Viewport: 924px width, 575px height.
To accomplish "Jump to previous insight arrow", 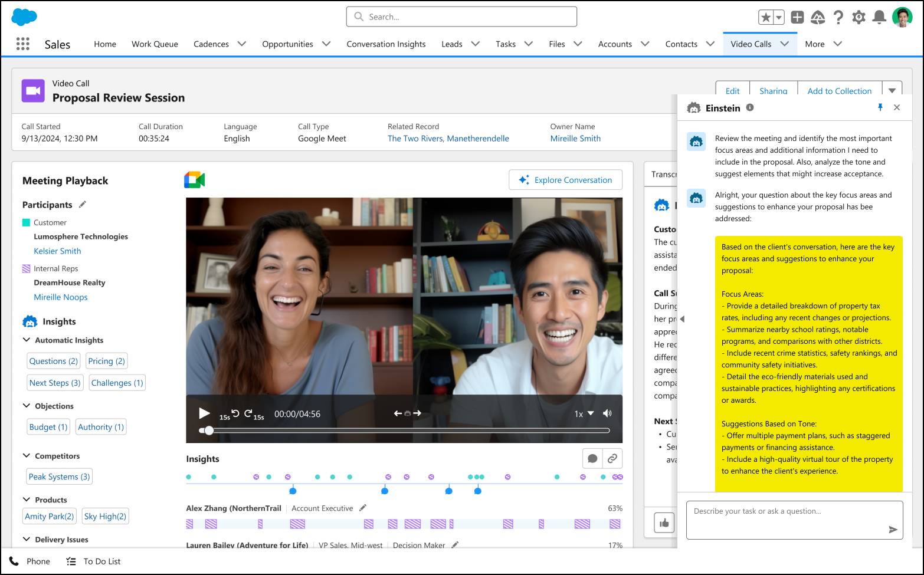I will [x=398, y=413].
